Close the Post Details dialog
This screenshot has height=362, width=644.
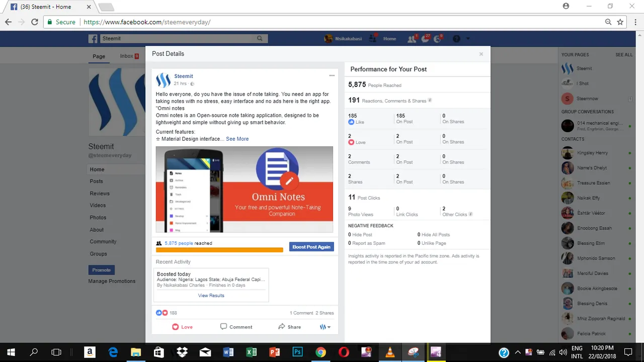[481, 54]
